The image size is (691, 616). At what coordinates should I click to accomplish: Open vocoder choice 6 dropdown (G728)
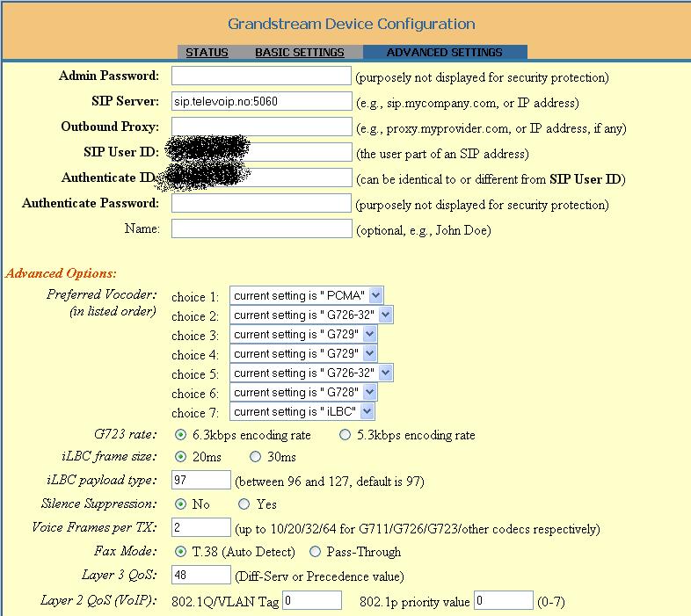coord(303,392)
